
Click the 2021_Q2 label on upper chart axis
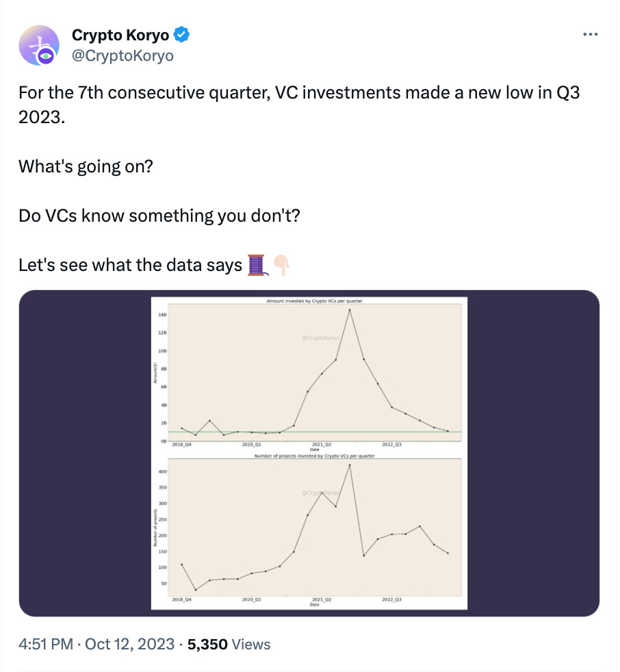322,444
